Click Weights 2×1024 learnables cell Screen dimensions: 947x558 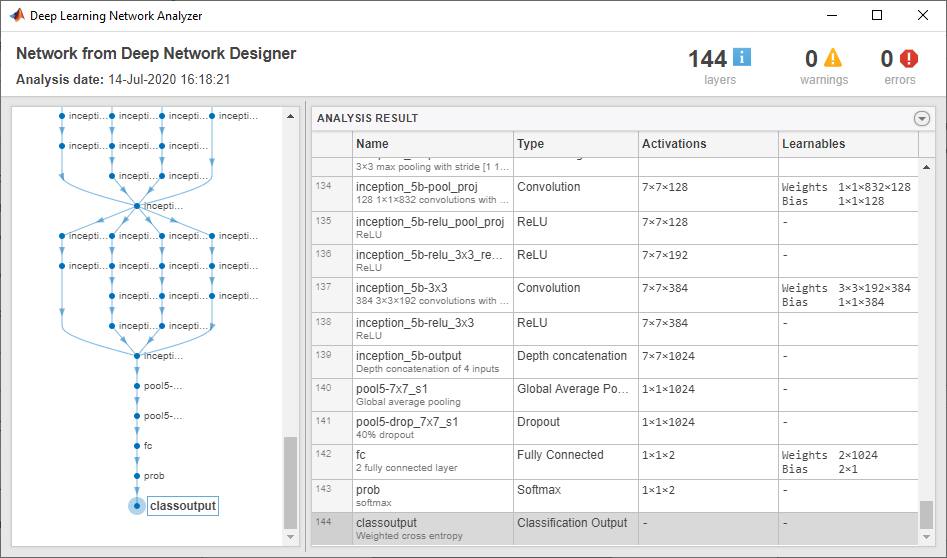[849, 462]
